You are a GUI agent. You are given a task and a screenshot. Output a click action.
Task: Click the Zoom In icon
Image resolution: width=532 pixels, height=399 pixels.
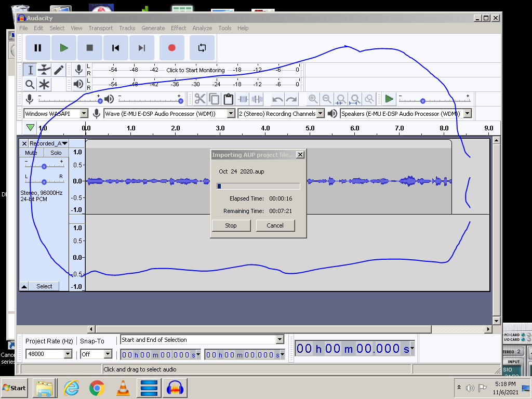click(313, 99)
